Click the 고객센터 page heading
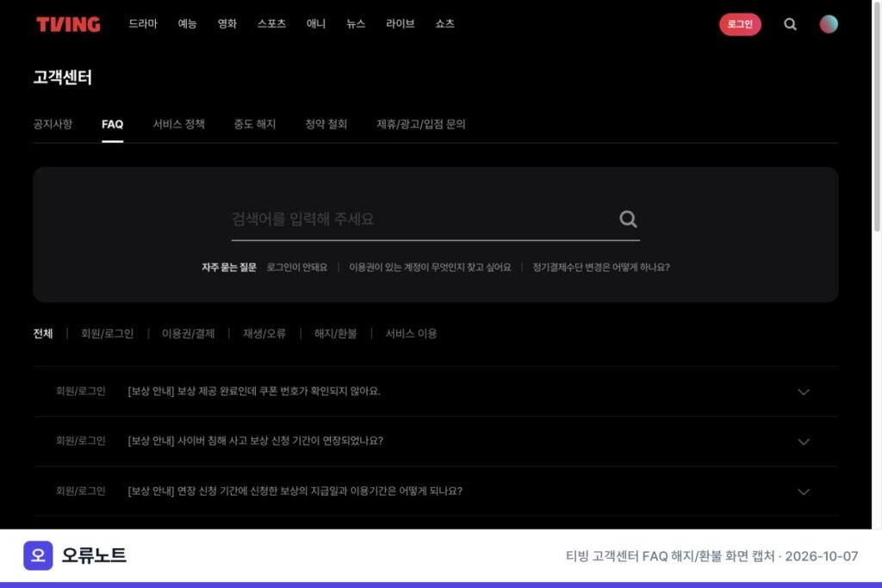 [62, 77]
